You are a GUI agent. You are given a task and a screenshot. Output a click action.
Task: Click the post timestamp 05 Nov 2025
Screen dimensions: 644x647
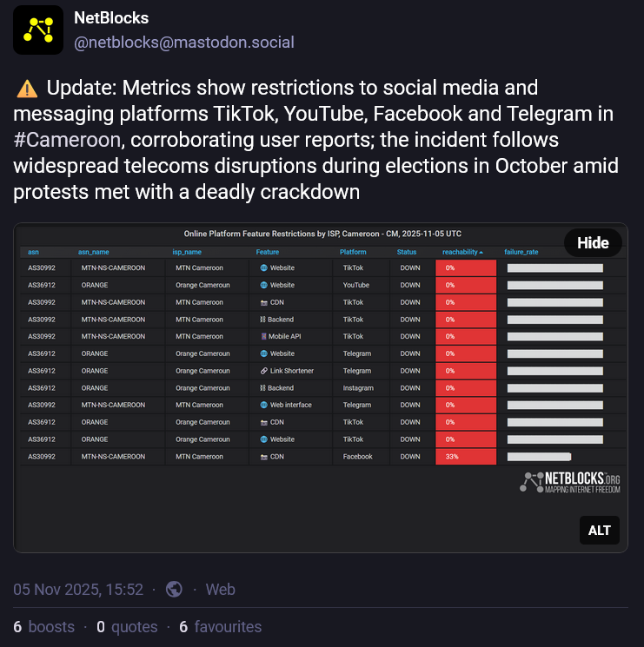(78, 589)
